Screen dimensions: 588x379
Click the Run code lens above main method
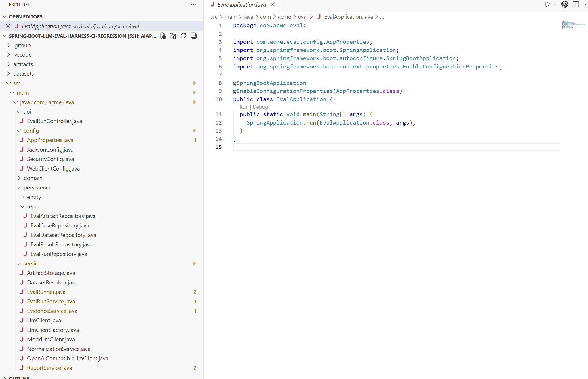coord(244,107)
